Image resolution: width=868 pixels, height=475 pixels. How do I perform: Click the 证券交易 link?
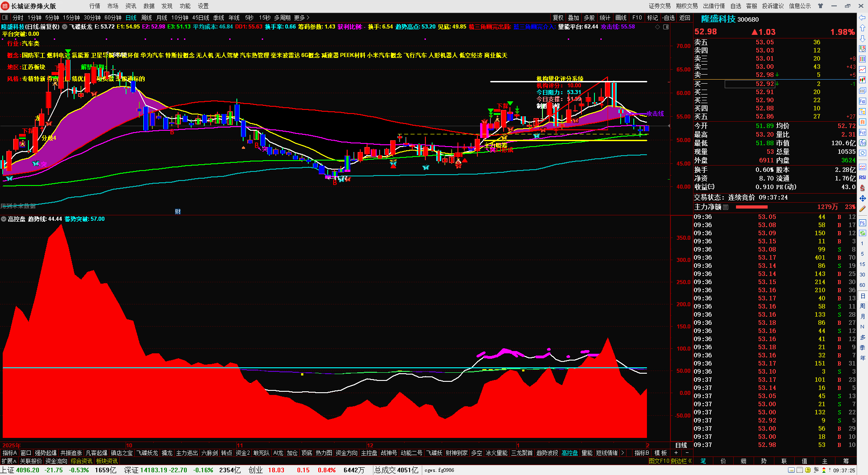(660, 6)
